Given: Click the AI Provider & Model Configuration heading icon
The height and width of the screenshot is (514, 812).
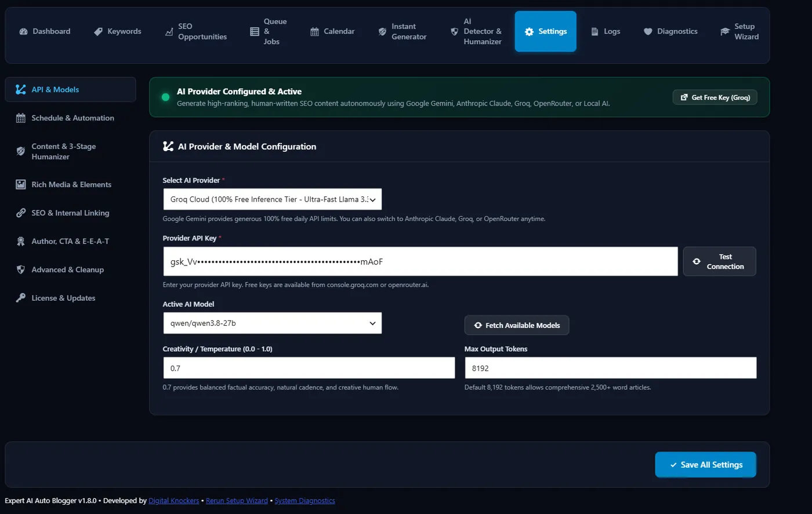Looking at the screenshot, I should 168,147.
